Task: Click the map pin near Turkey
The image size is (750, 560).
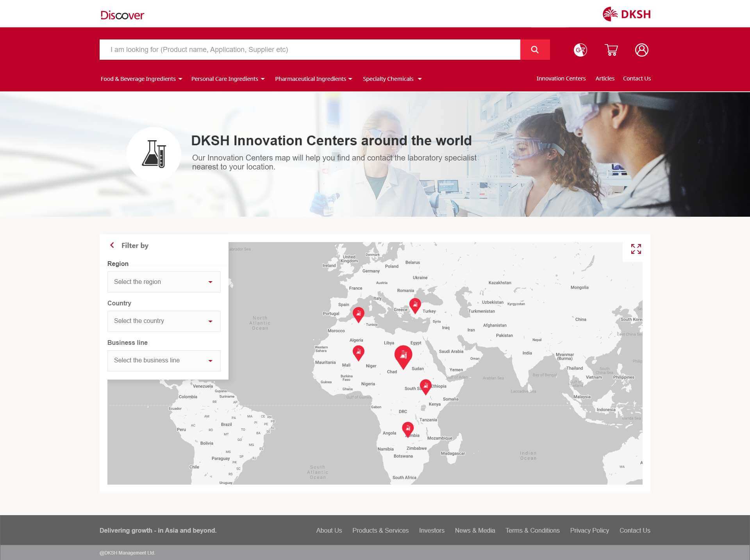Action: 415,305
